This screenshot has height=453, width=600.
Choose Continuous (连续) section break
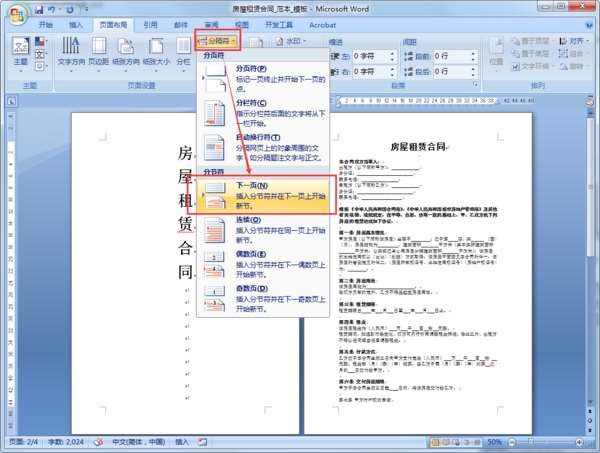[263, 230]
